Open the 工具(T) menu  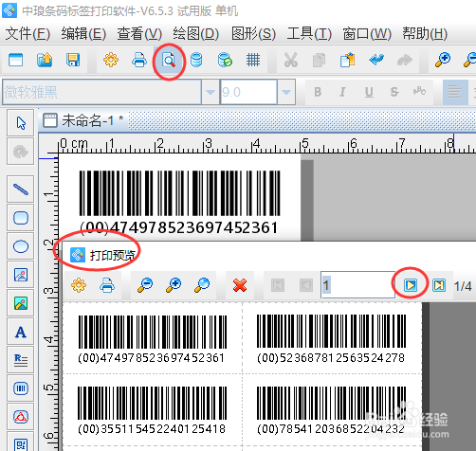(x=309, y=34)
